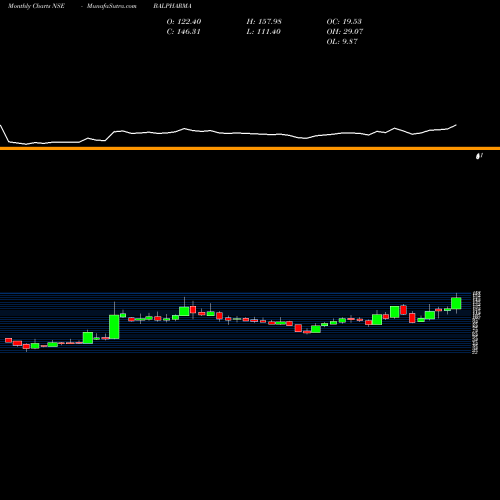The height and width of the screenshot is (500, 500).
Task: Click the MunafaSutra.com site label
Action: [112, 6]
